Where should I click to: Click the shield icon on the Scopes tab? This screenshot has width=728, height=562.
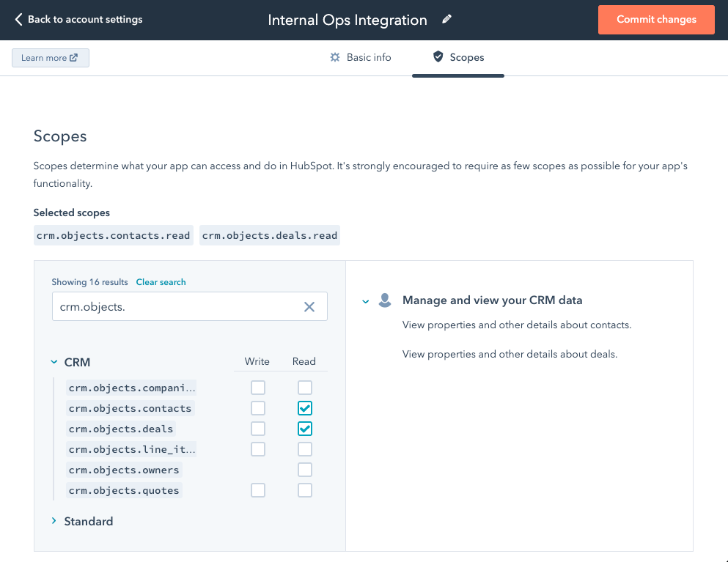pos(438,57)
